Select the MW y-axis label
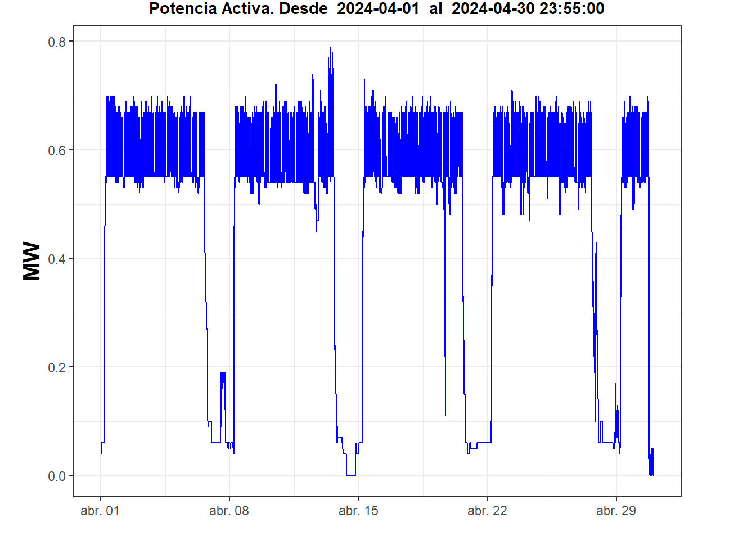This screenshot has height=540, width=756. (x=32, y=261)
